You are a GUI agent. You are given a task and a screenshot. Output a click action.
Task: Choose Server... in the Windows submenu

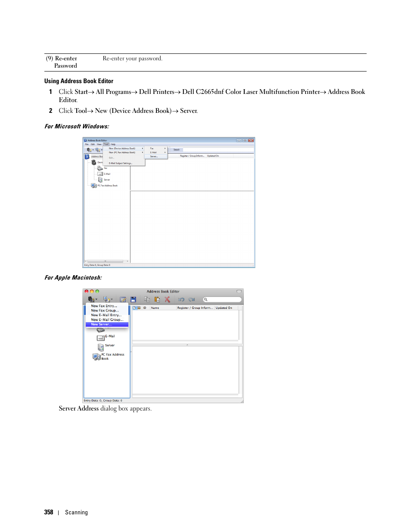click(154, 156)
